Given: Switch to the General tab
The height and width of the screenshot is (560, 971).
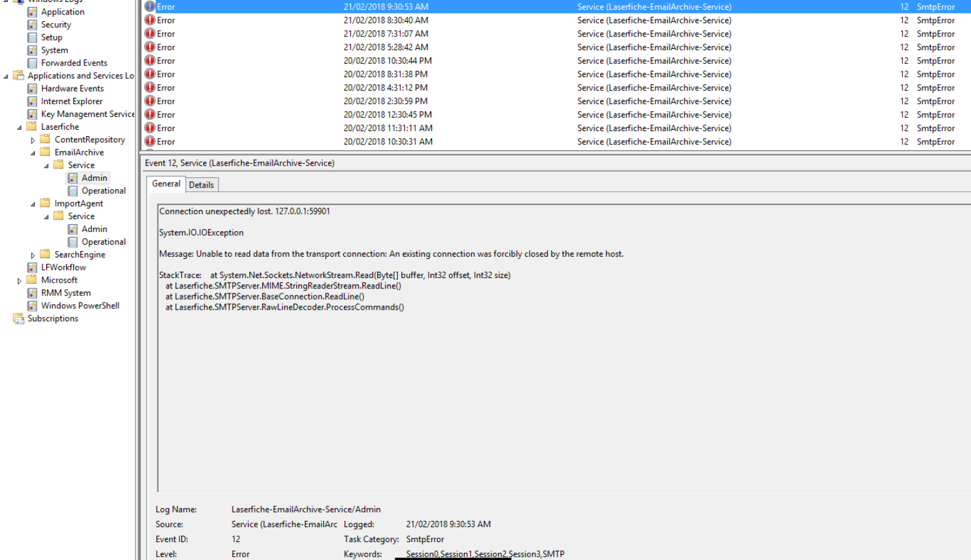Looking at the screenshot, I should pos(166,184).
